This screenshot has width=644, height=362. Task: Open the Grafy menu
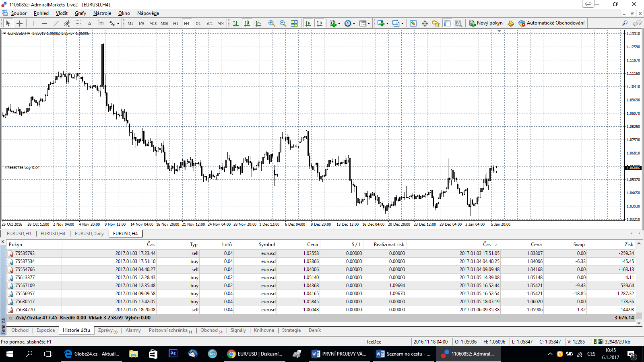click(80, 13)
